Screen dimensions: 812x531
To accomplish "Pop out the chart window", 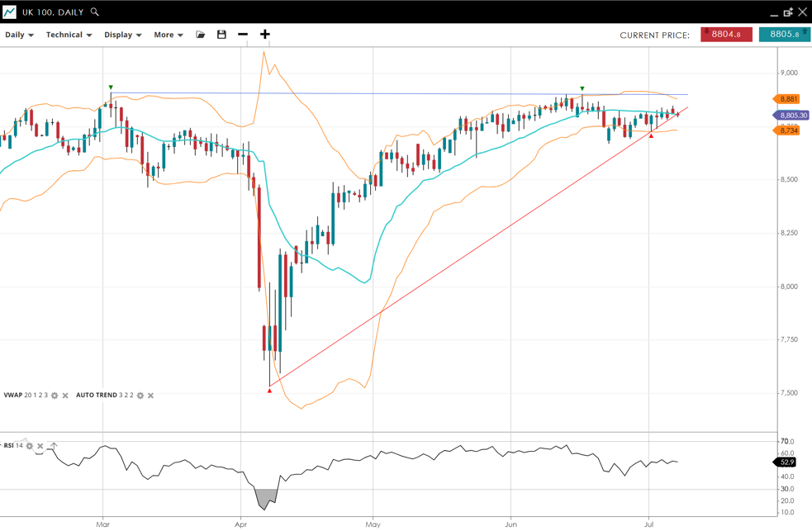I will click(788, 12).
